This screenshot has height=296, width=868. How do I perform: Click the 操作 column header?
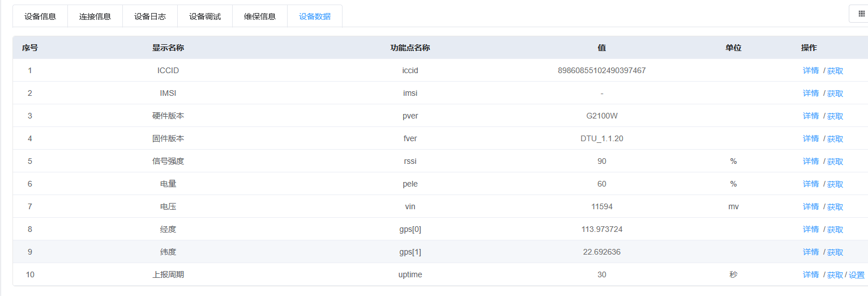[x=809, y=48]
